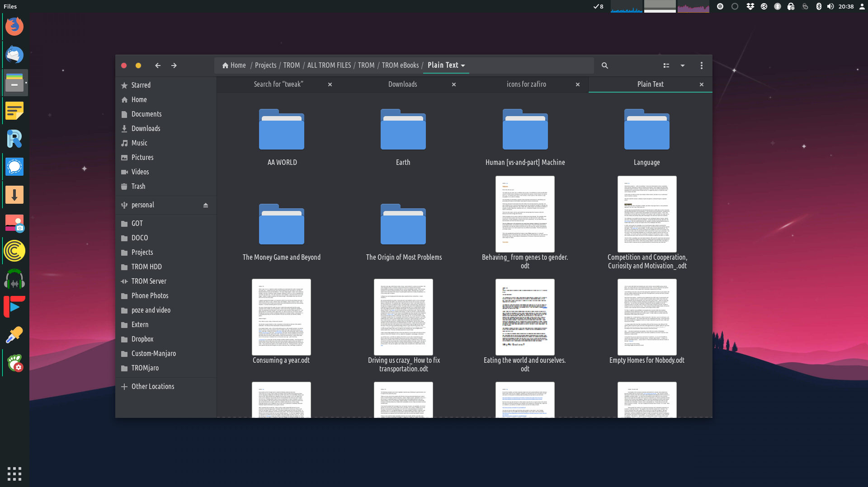Open Firefox from the dock
Screen dimensions: 868x487
[14, 26]
